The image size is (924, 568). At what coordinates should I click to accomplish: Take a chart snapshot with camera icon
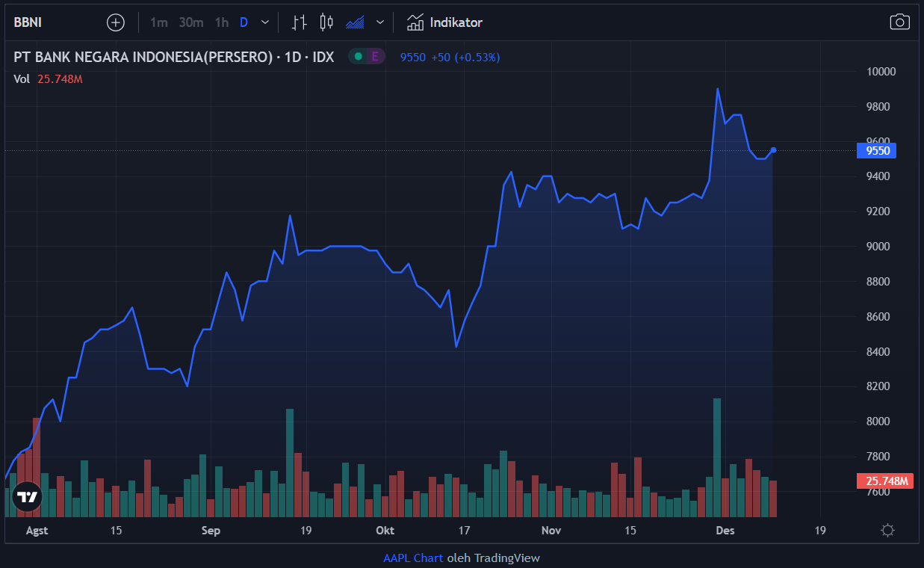(x=899, y=22)
